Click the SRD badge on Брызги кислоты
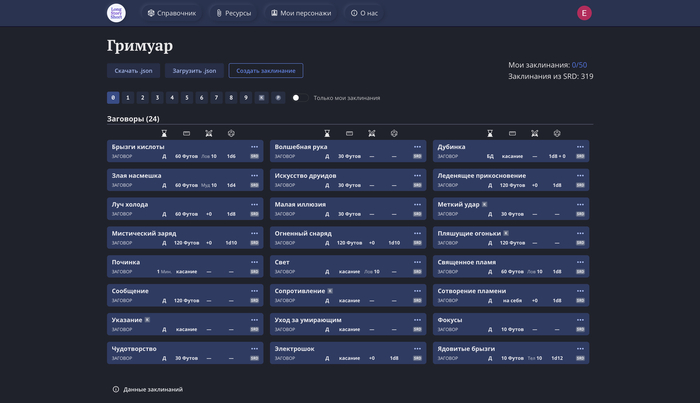Image resolution: width=700 pixels, height=403 pixels. [254, 156]
